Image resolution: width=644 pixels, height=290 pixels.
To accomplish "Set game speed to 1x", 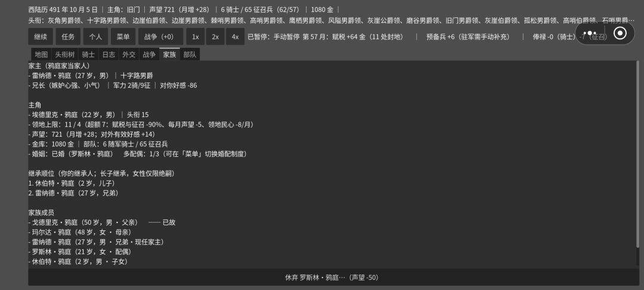I will pyautogui.click(x=196, y=36).
